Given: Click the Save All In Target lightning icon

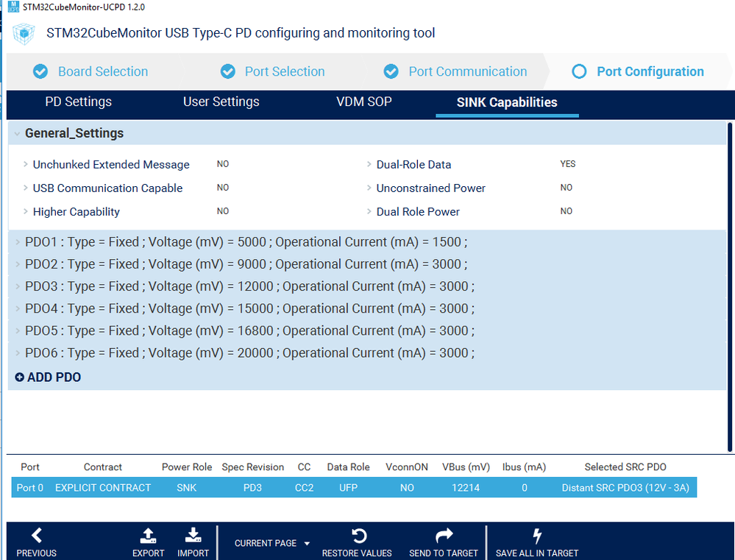Looking at the screenshot, I should 537,536.
